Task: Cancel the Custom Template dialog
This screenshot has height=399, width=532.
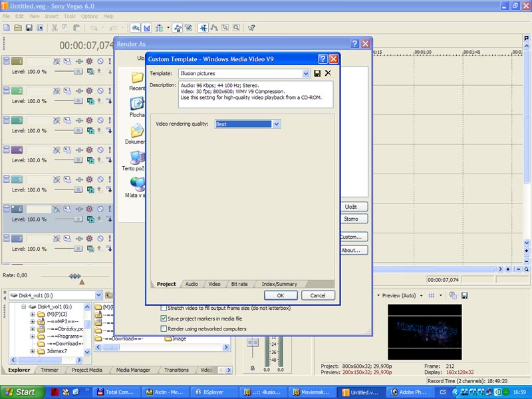Action: point(318,295)
